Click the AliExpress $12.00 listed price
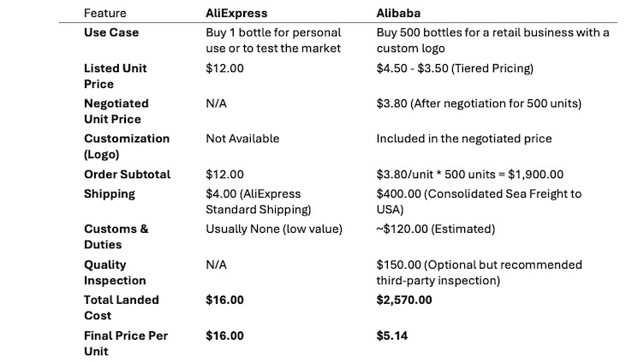The width and height of the screenshot is (644, 362). pos(224,68)
